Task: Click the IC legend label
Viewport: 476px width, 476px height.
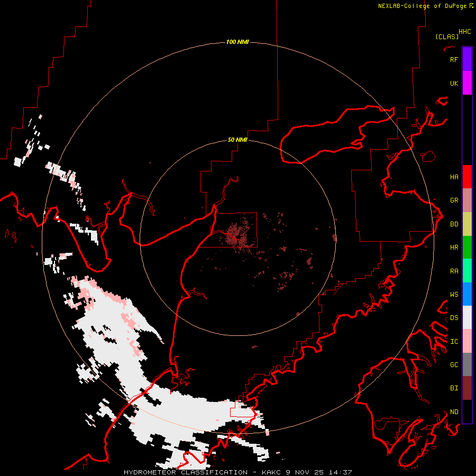Action: coord(454,341)
